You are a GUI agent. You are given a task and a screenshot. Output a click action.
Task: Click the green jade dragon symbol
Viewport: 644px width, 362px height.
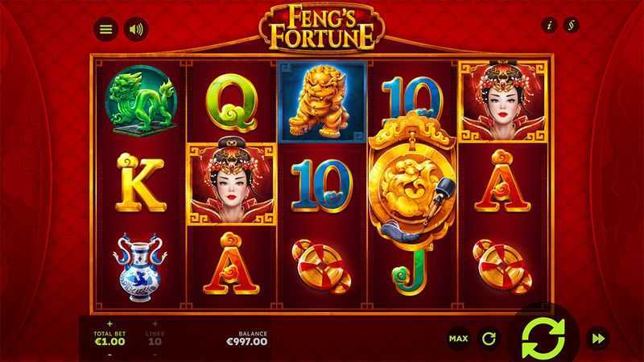point(141,101)
